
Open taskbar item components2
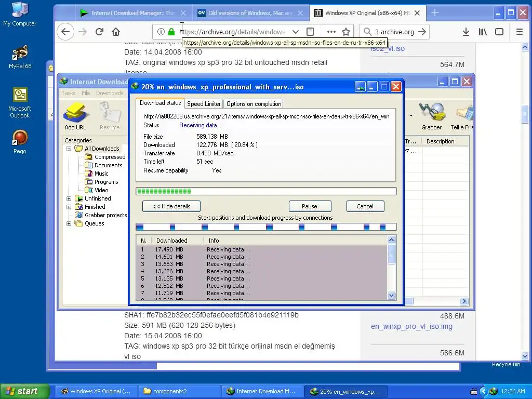point(179,391)
